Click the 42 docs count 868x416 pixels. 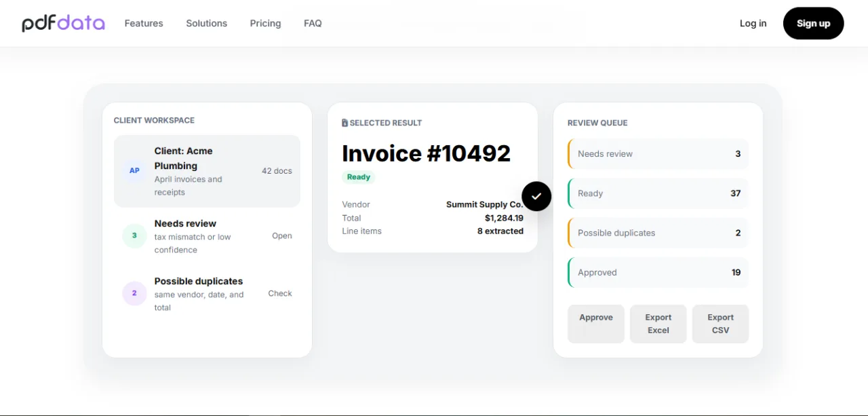277,171
